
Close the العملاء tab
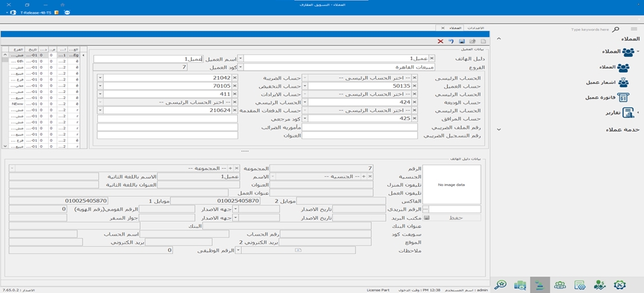point(443,28)
